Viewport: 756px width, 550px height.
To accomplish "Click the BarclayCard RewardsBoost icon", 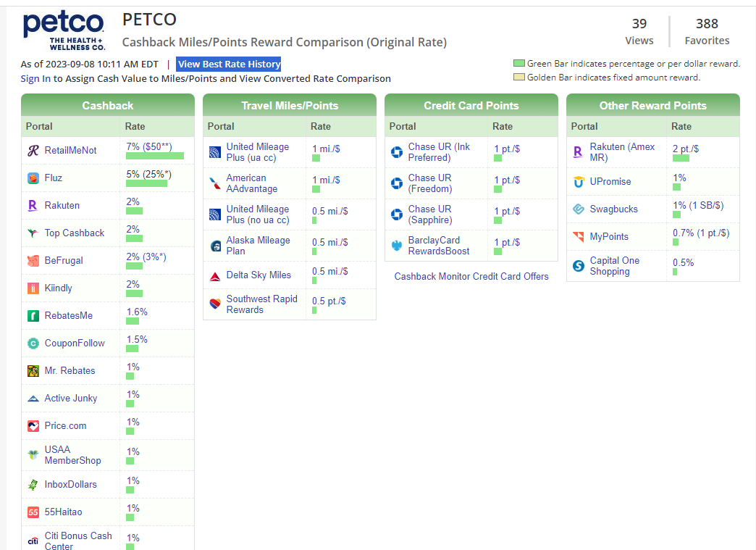I will pyautogui.click(x=396, y=246).
